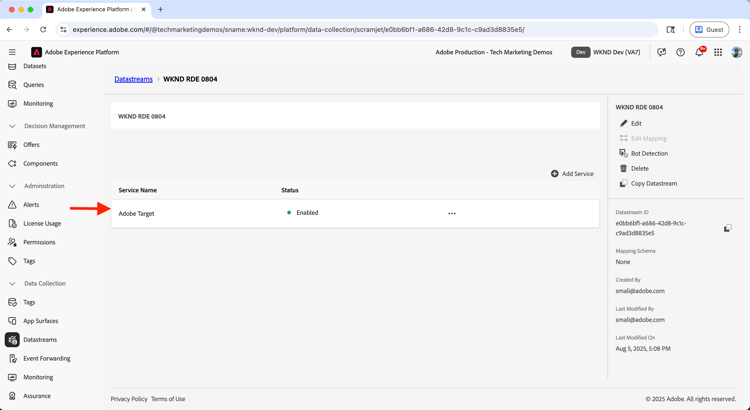Click the browser back arrow
Viewport: 750px width, 410px height.
10,30
